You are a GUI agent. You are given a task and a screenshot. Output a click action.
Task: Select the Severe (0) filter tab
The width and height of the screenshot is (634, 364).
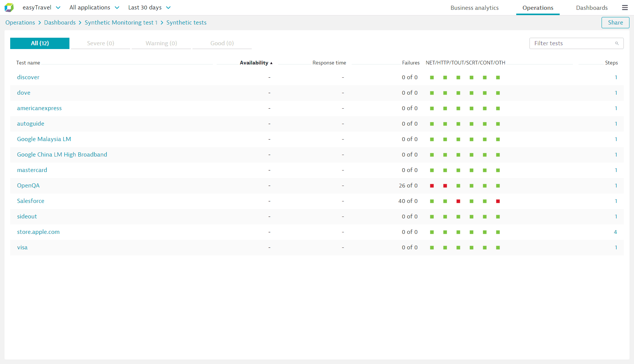tap(100, 43)
